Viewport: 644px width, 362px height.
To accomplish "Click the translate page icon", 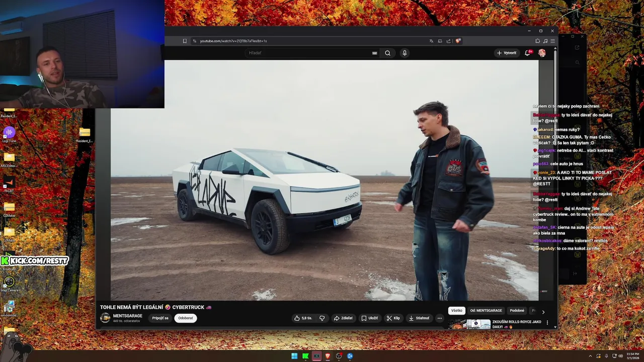I will [x=431, y=41].
